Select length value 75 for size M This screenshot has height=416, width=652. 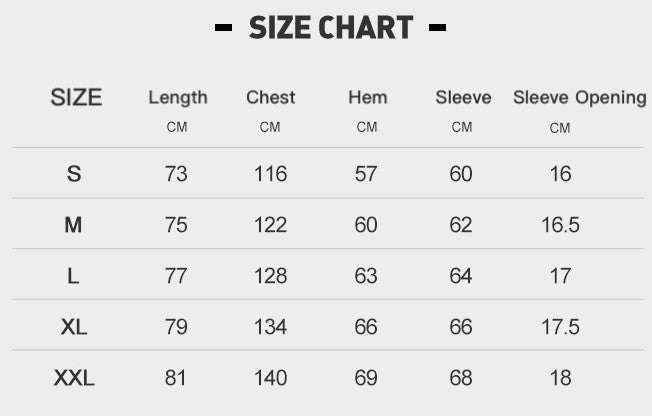pos(176,225)
